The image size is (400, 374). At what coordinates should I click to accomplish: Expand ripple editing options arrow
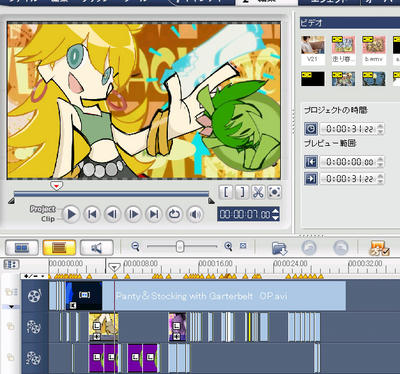[x=12, y=306]
